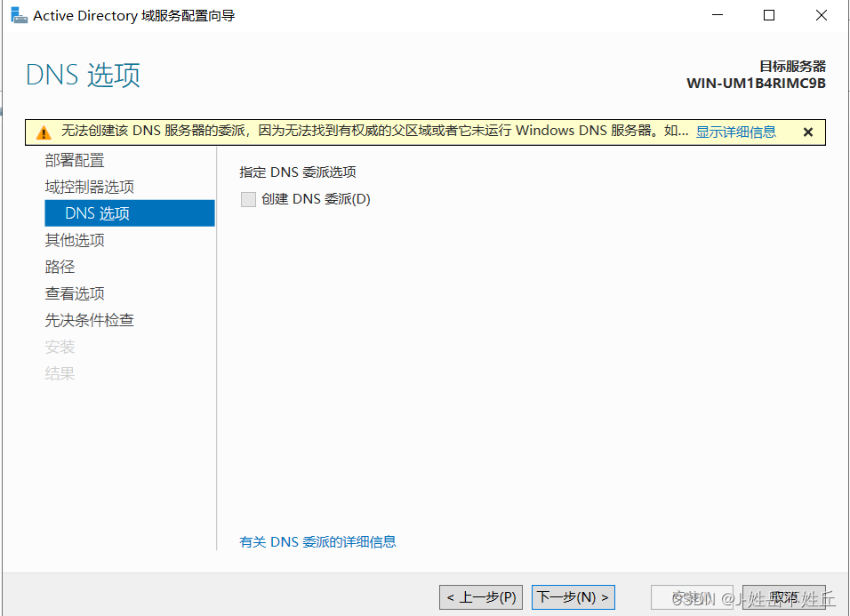850x616 pixels.
Task: Click the 目标服务器 label
Action: point(792,66)
